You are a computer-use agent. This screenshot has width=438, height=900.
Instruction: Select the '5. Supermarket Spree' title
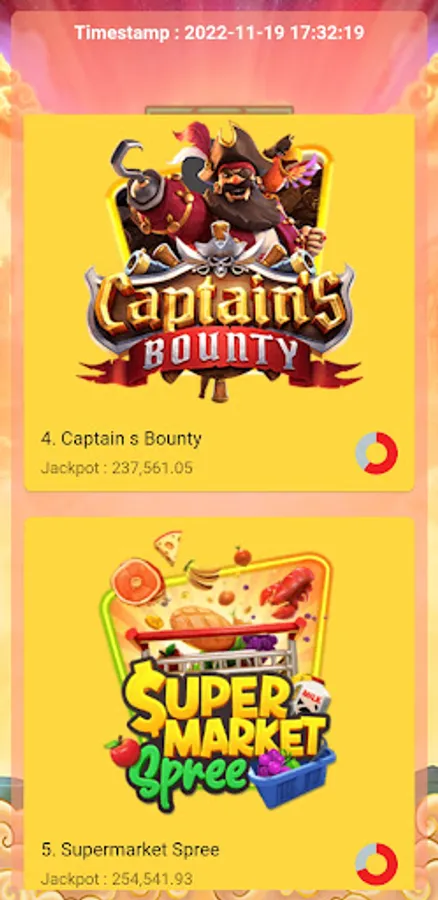(130, 849)
